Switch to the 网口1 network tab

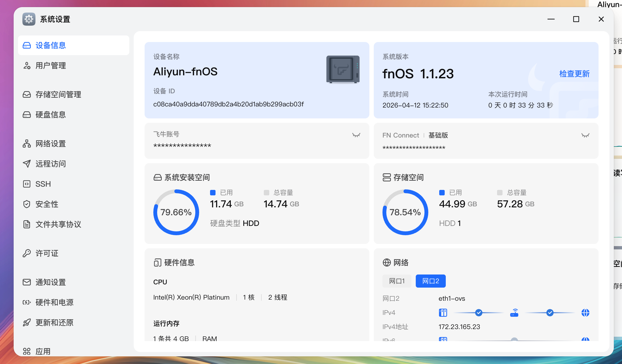[397, 281]
